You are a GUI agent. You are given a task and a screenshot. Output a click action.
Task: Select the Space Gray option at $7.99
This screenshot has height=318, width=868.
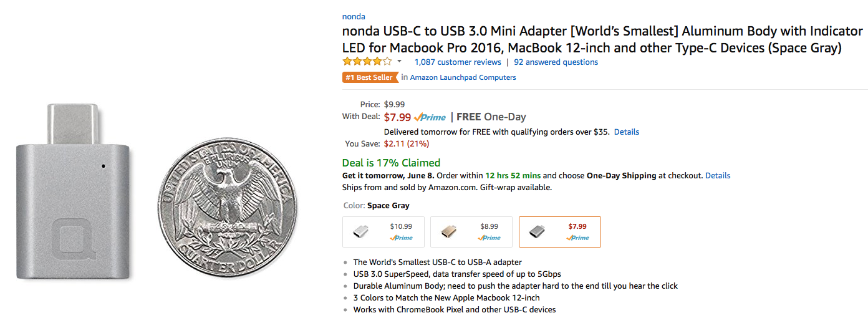560,232
